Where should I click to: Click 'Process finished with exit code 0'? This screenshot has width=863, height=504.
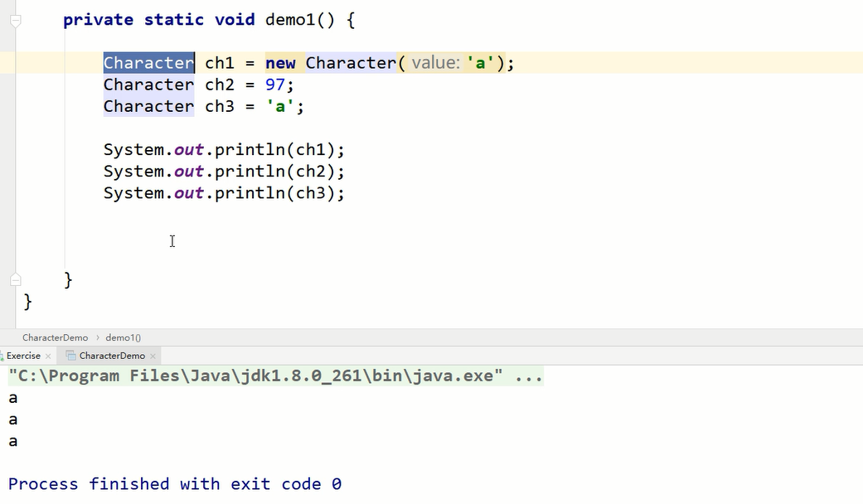coord(175,484)
